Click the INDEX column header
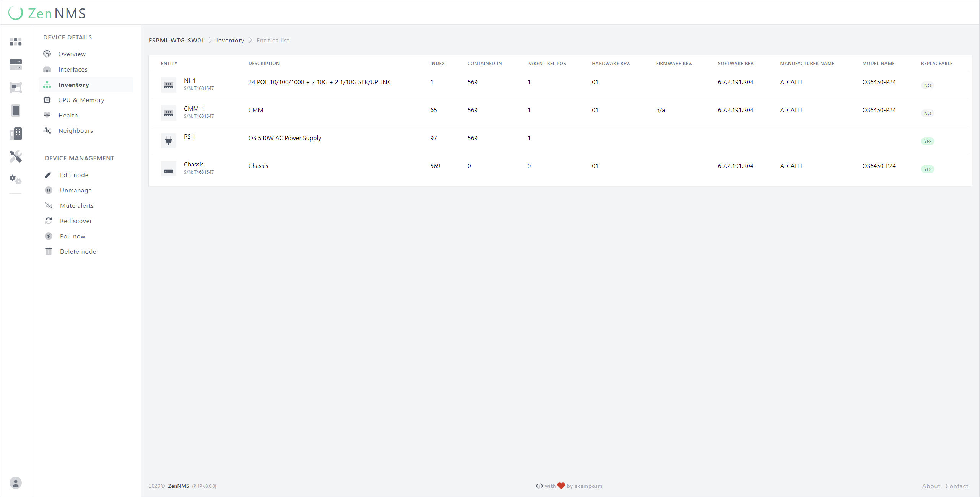Screen dimensions: 980x497 [437, 64]
